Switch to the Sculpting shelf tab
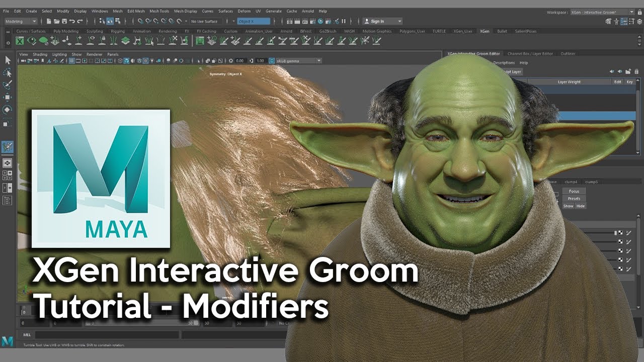 pyautogui.click(x=95, y=31)
